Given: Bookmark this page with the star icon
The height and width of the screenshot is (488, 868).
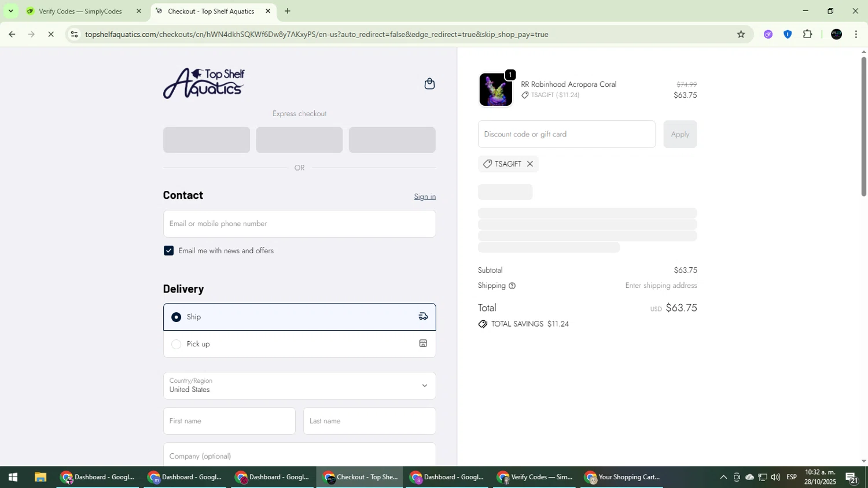Looking at the screenshot, I should pyautogui.click(x=741, y=34).
